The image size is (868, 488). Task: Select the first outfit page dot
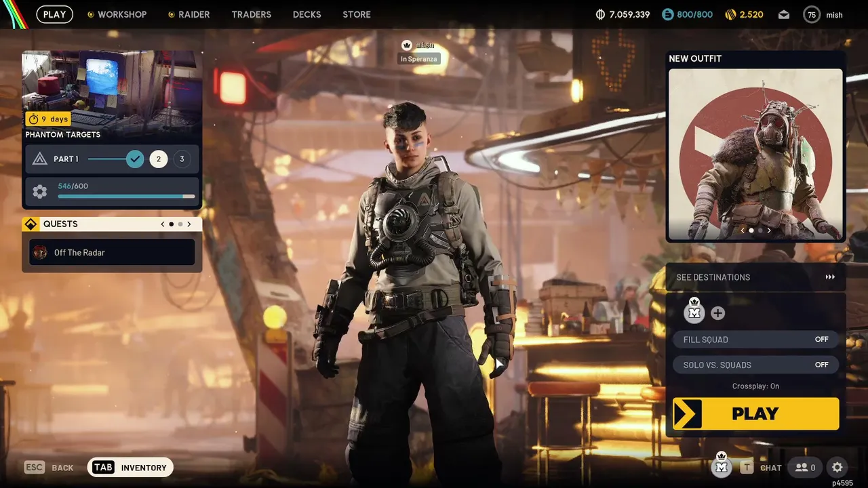(x=751, y=230)
